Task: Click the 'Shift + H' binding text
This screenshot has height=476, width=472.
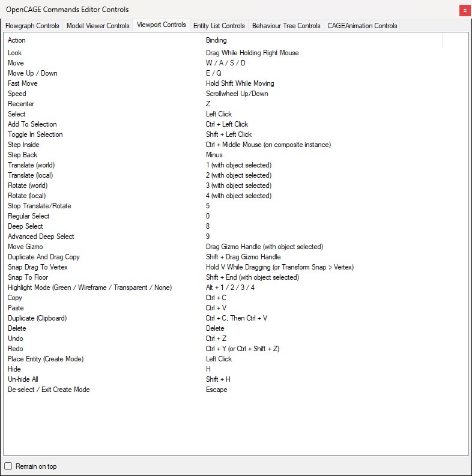Action: [218, 379]
